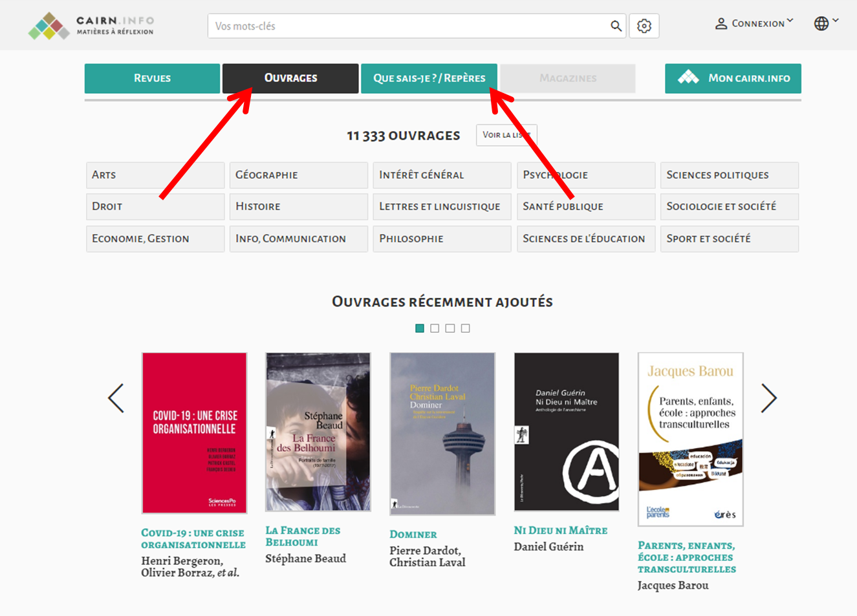Select the third carousel page indicator

[450, 328]
